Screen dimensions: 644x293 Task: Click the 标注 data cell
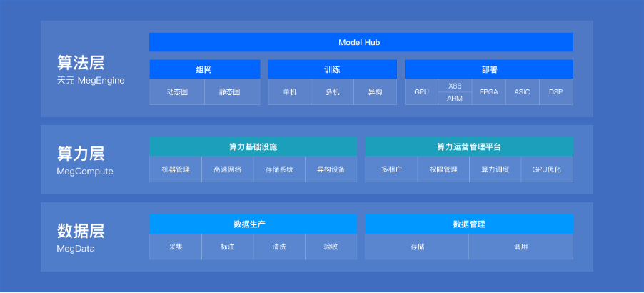(x=227, y=247)
